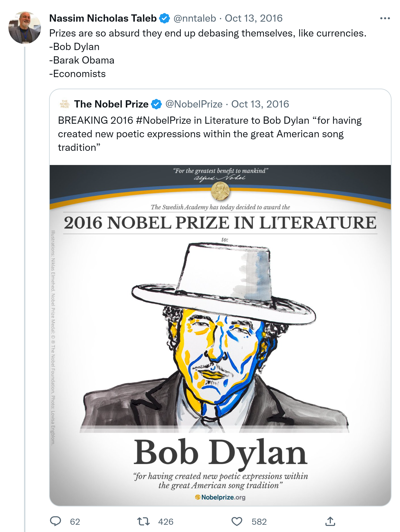Open the Nassim Nicholas Taleb display name

pyautogui.click(x=103, y=18)
